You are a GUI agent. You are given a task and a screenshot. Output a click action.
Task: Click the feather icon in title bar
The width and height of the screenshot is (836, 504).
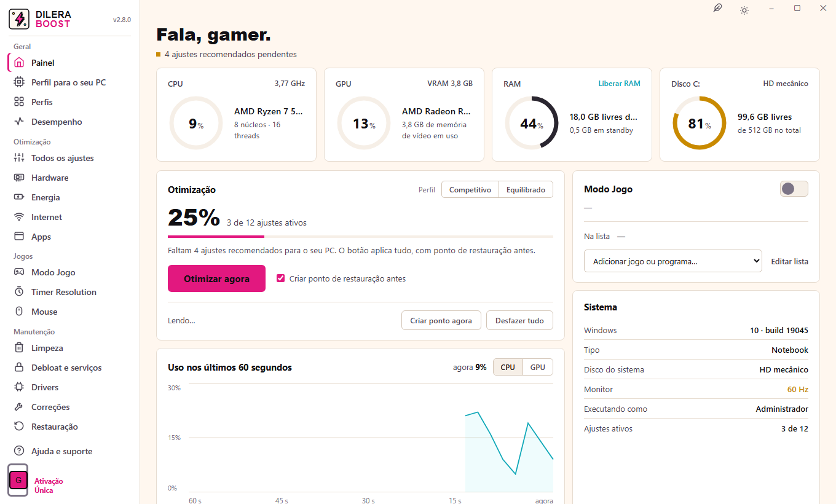coord(717,9)
